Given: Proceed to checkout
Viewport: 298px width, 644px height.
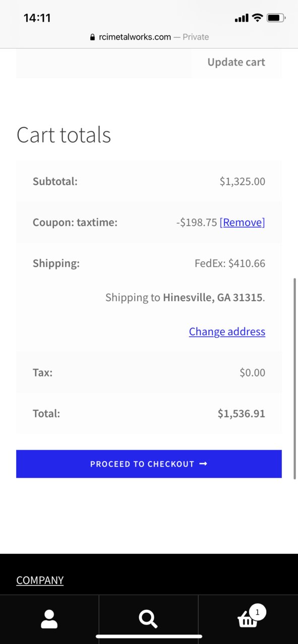Looking at the screenshot, I should [x=149, y=464].
